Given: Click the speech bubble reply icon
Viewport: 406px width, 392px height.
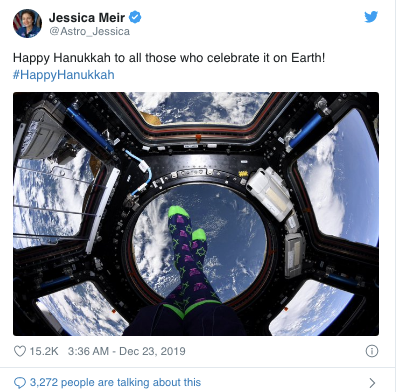Looking at the screenshot, I should 20,382.
